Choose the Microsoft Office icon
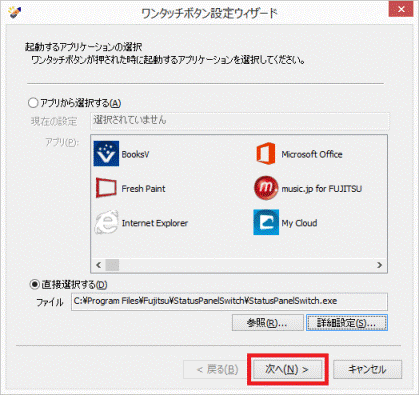Screen dimensions: 419x395 (266, 153)
